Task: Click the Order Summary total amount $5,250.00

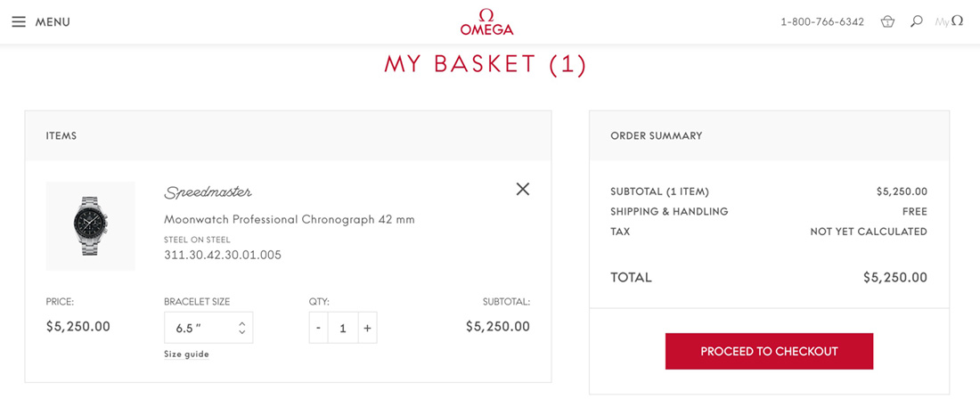Action: tap(894, 278)
